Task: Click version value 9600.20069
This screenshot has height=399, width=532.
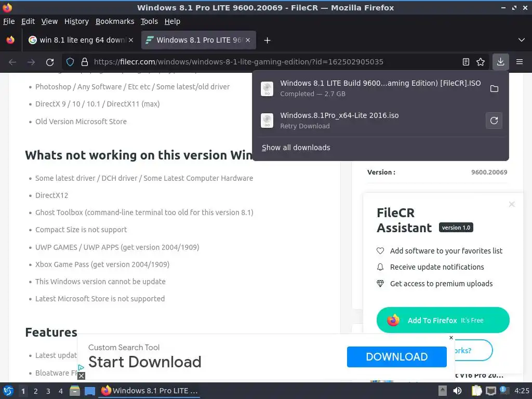Action: 489,172
